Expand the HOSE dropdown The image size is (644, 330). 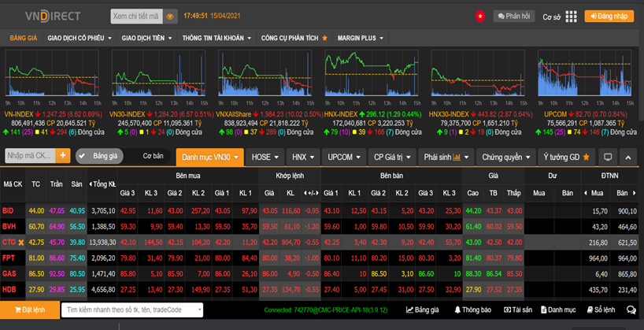coord(265,157)
